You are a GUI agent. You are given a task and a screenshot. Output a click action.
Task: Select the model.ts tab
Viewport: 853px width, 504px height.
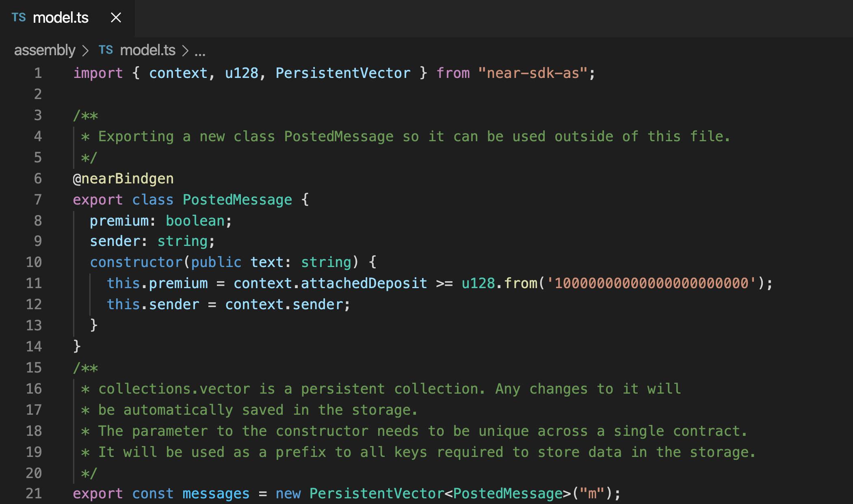click(61, 17)
